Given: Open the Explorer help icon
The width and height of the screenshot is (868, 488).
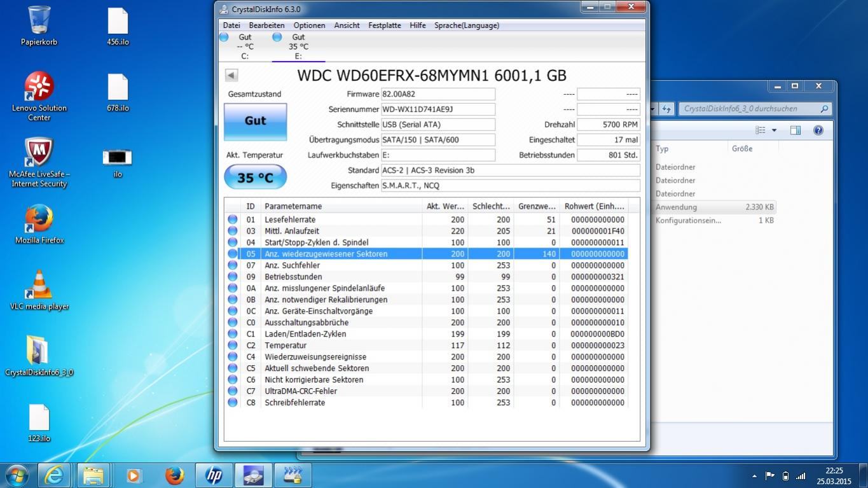Looking at the screenshot, I should point(818,130).
